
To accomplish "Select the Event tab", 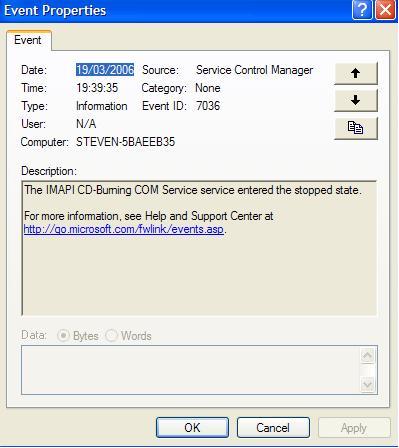I will tap(28, 40).
